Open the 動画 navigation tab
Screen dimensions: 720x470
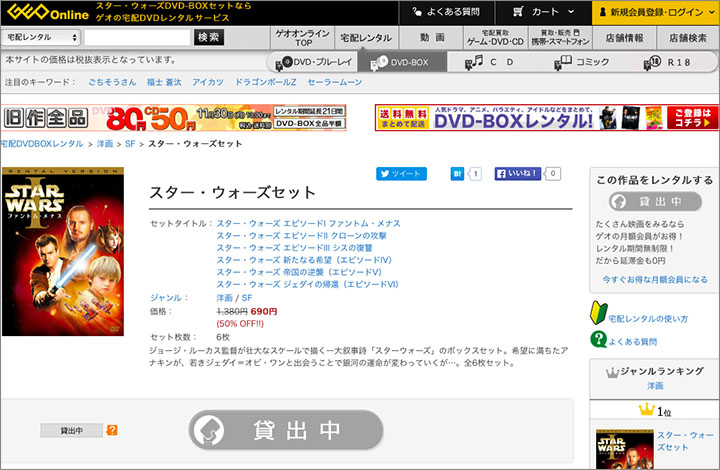click(x=432, y=38)
